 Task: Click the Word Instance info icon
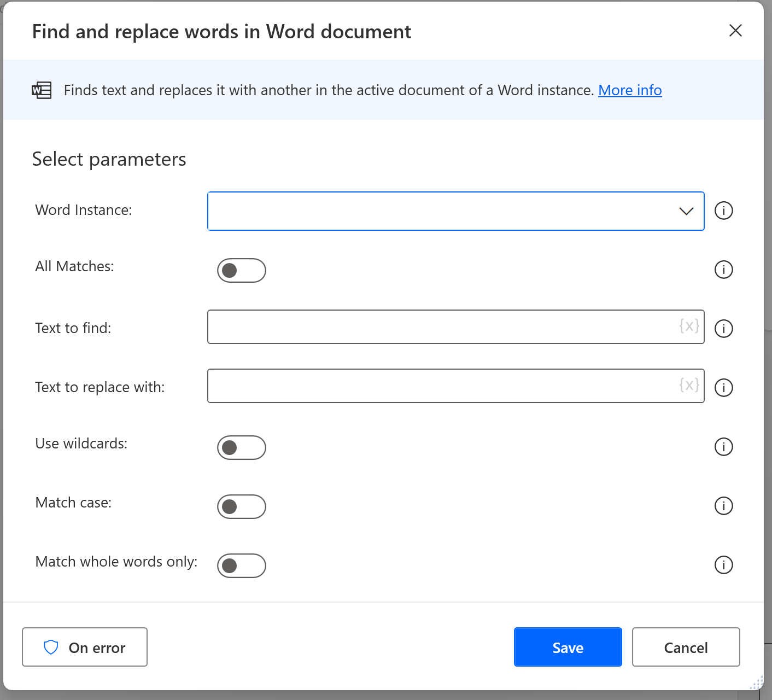click(723, 211)
